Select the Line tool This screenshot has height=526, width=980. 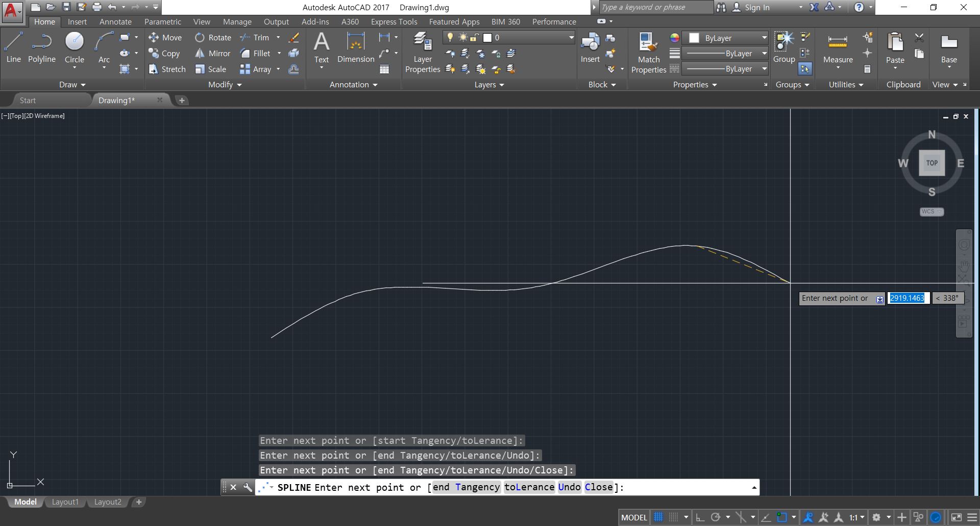[13, 47]
